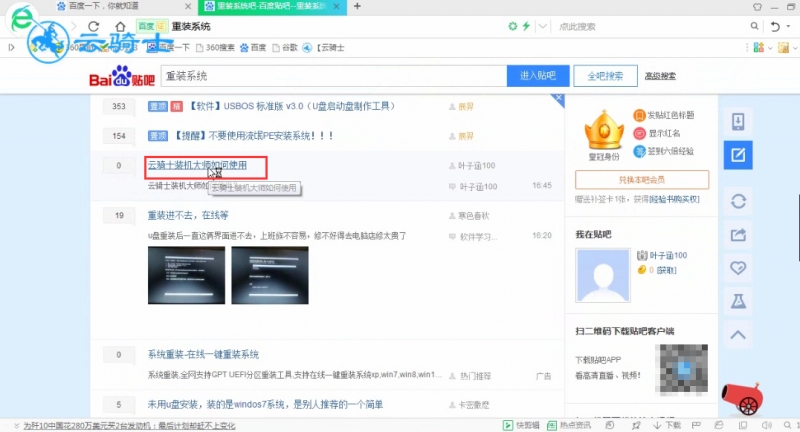Image resolution: width=800 pixels, height=432 pixels.
Task: Open the second photo thumbnail in 重装进不去 post
Action: click(270, 275)
